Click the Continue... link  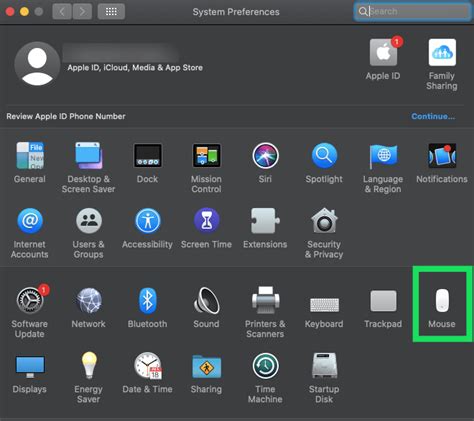coord(433,116)
